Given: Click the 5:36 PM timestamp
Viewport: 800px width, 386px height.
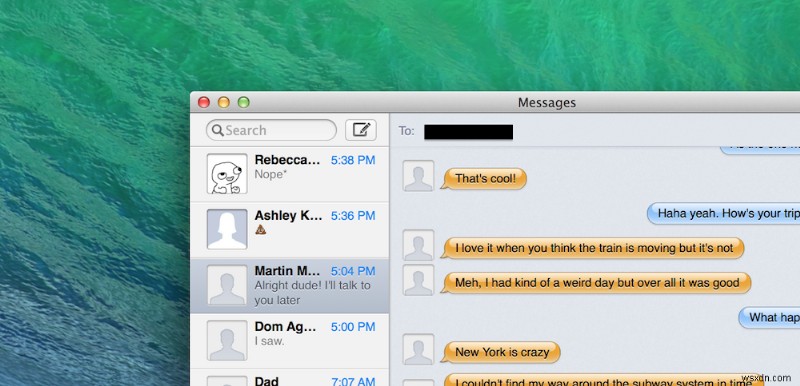Looking at the screenshot, I should [x=353, y=216].
